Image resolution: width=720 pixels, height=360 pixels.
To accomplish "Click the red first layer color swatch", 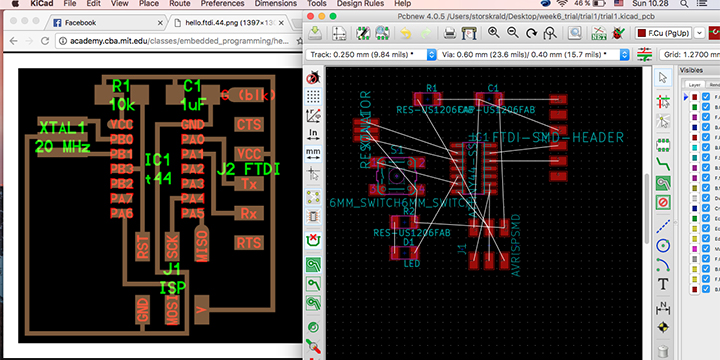I will point(695,97).
